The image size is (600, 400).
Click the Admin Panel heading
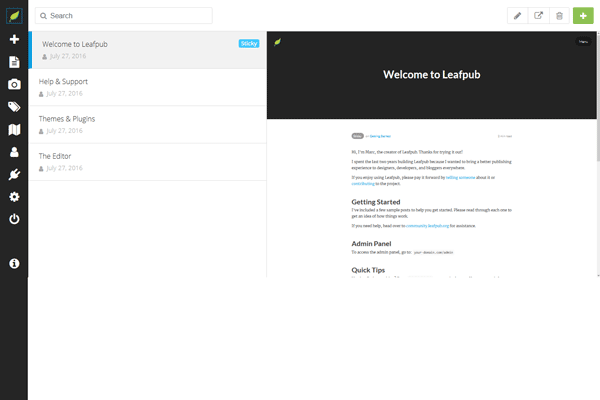click(x=371, y=244)
